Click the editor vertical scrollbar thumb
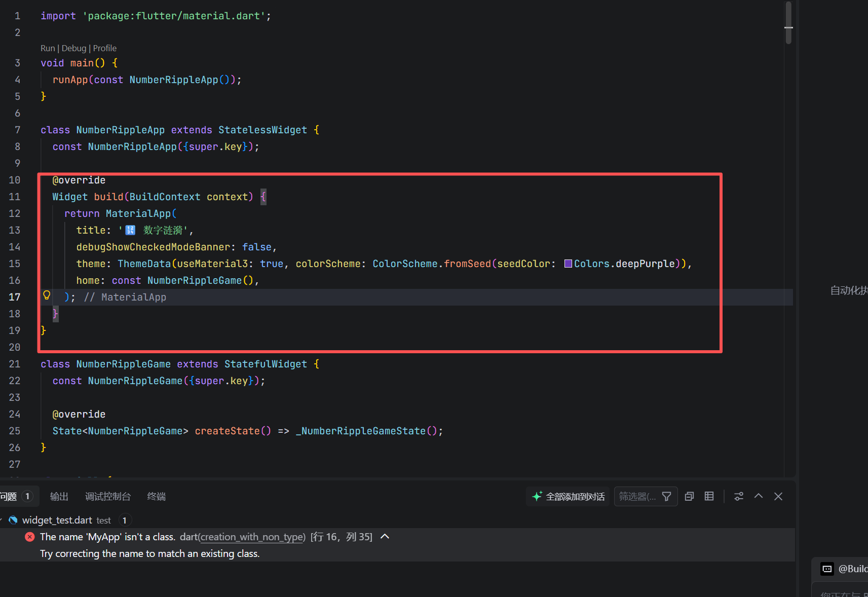 788,23
